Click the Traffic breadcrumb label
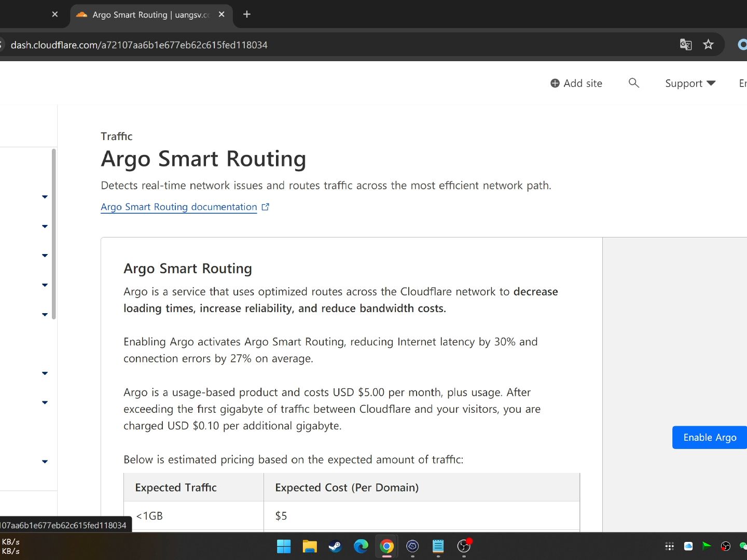 pos(117,136)
